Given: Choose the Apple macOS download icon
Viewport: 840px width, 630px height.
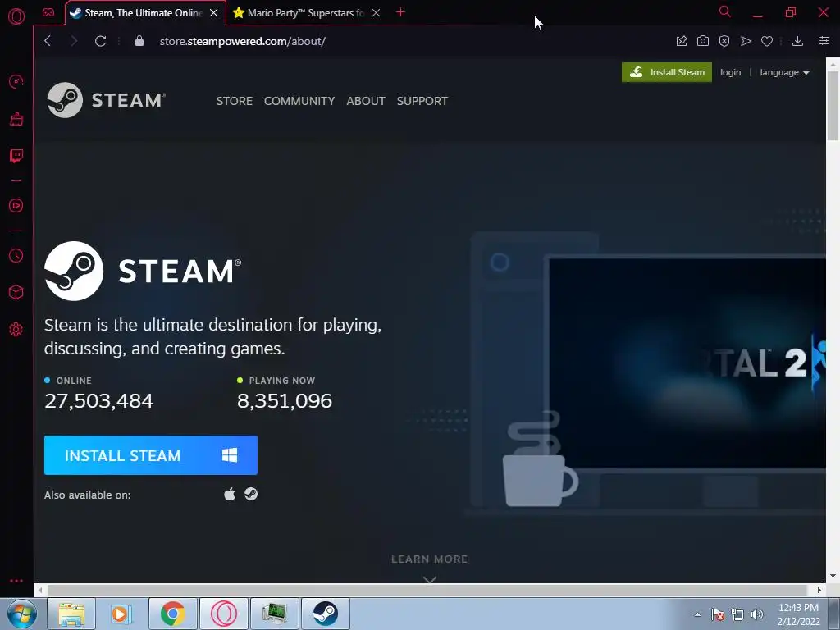Looking at the screenshot, I should pyautogui.click(x=230, y=494).
